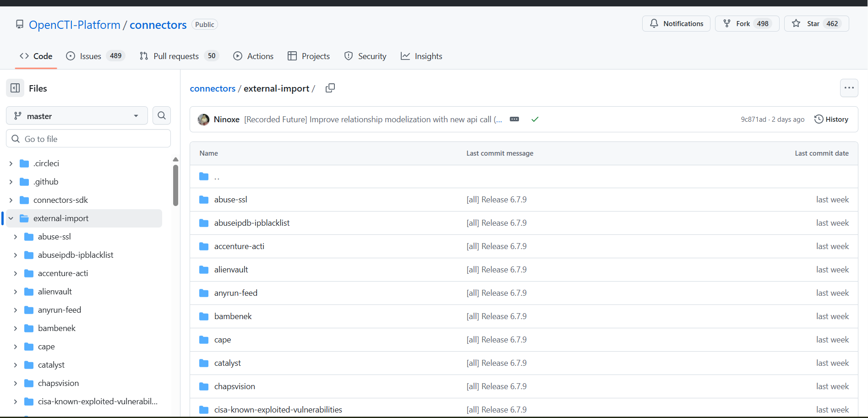View the Insights tab
This screenshot has height=418, width=868.
point(421,56)
